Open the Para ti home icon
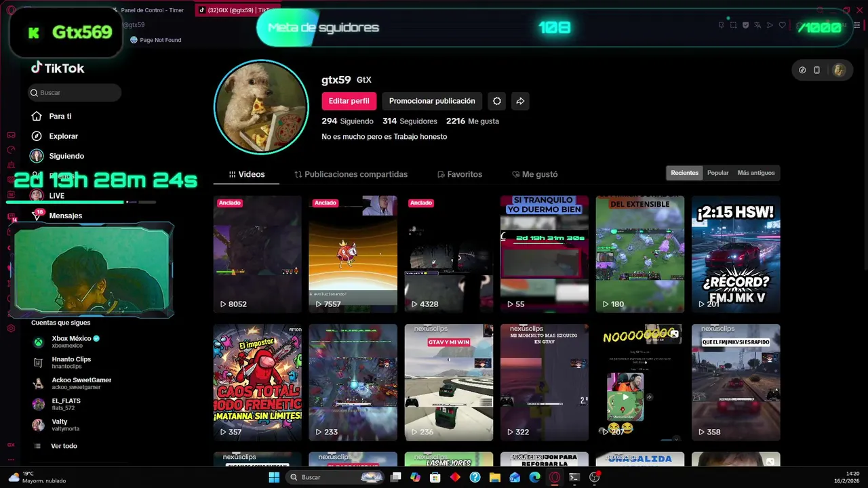868x488 pixels. 37,116
